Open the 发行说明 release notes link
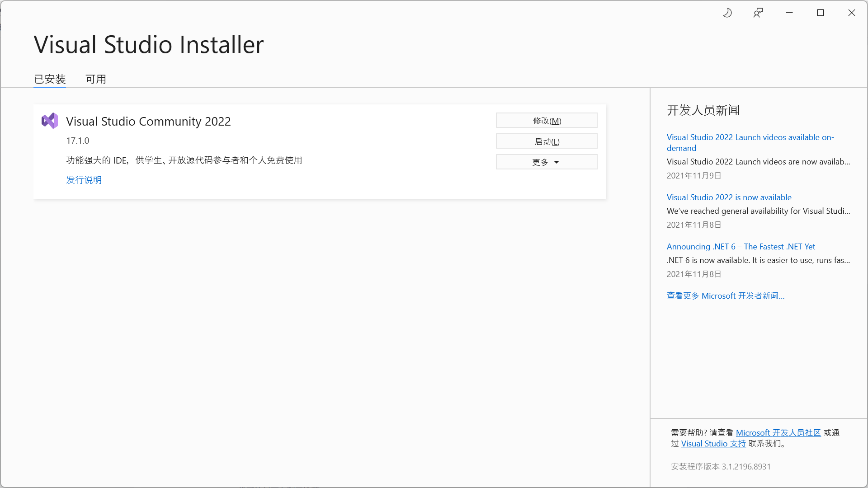Viewport: 868px width, 488px height. [84, 180]
